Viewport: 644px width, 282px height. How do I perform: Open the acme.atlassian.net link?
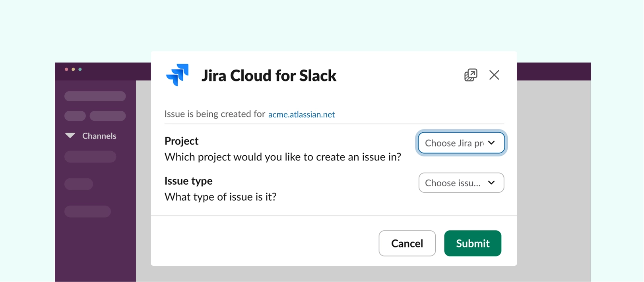tap(301, 114)
